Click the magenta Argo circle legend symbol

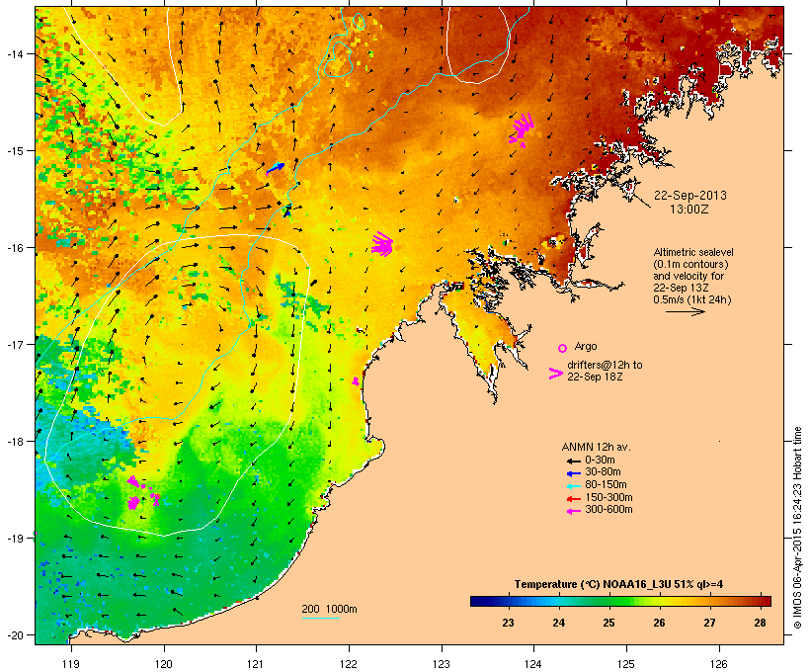(x=563, y=348)
